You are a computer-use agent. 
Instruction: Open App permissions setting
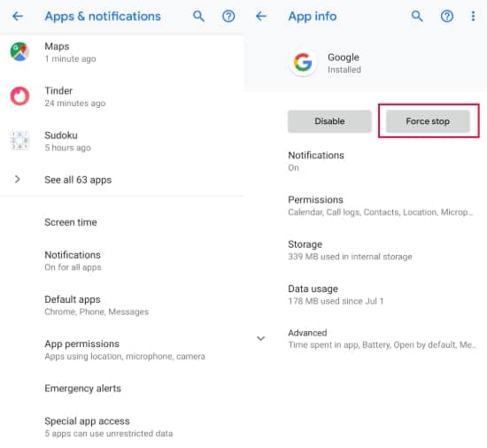122,350
